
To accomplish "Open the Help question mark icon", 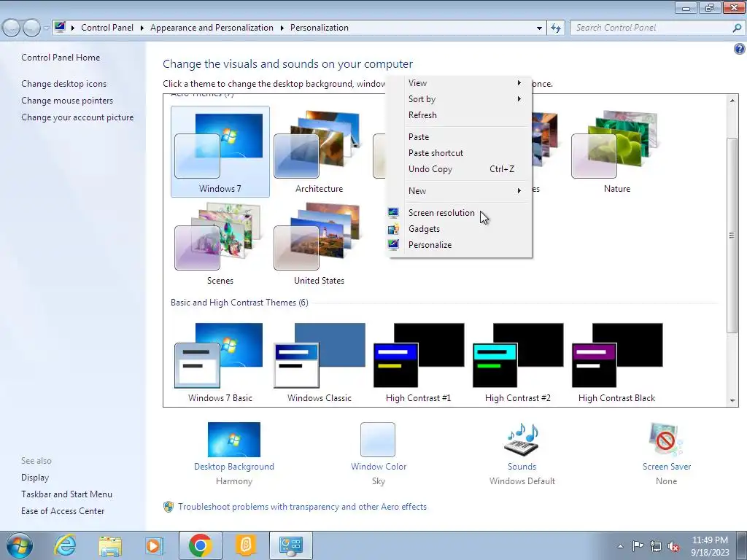I will [x=740, y=49].
